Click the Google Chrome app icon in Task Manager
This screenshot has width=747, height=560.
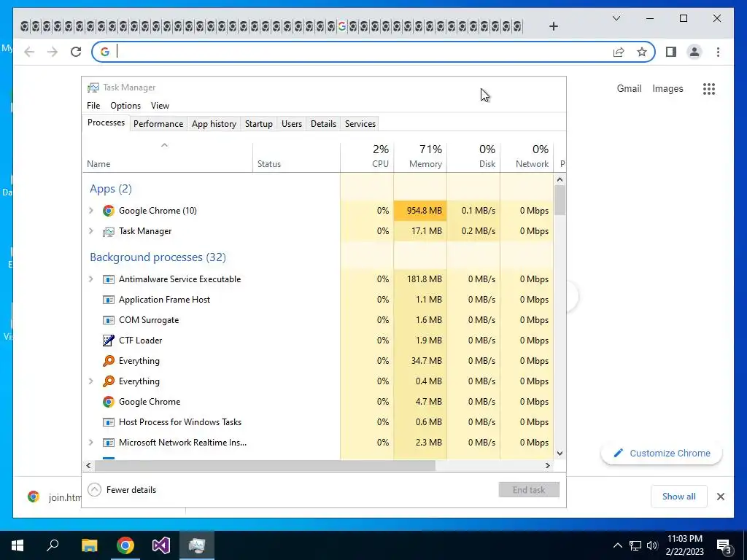[x=109, y=211]
